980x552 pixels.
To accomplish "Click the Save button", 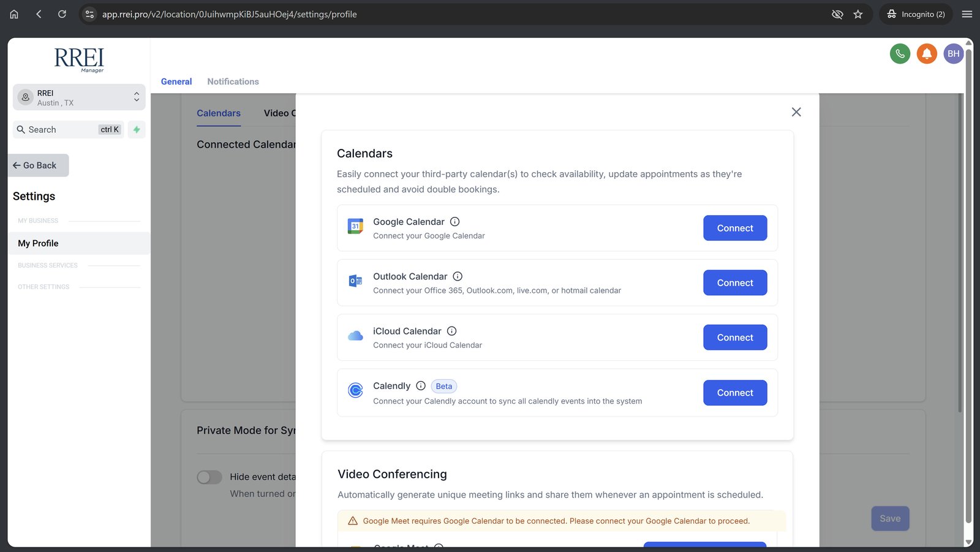I will (x=890, y=518).
